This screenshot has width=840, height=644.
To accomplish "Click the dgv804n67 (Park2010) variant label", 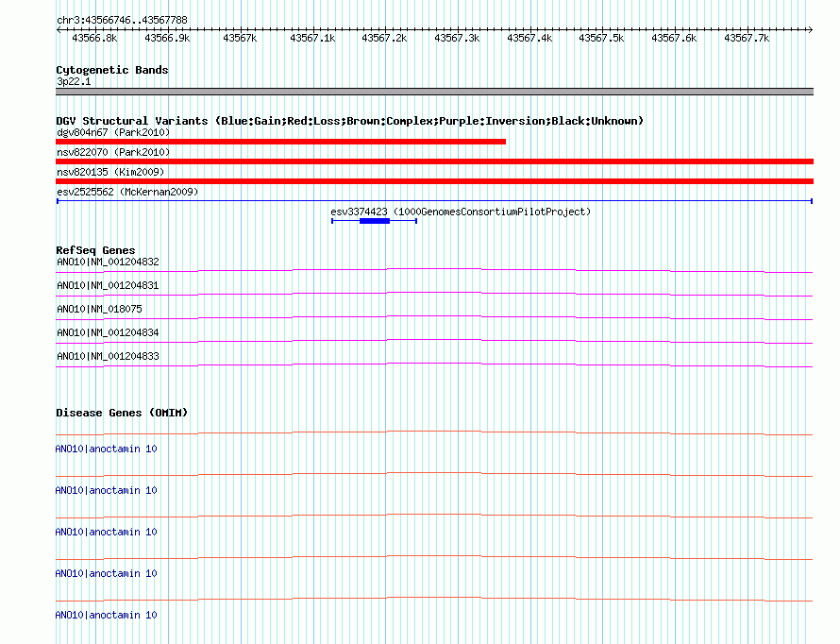I will click(113, 132).
